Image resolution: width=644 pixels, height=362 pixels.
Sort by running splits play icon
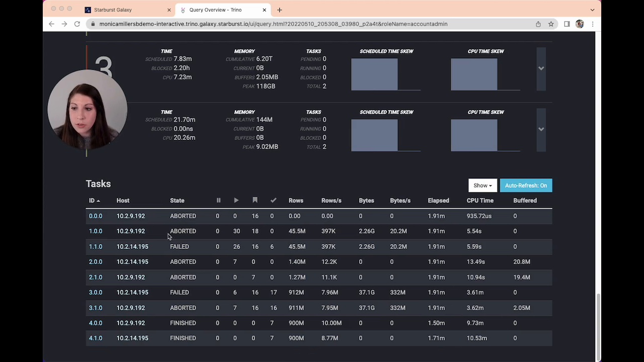(236, 200)
